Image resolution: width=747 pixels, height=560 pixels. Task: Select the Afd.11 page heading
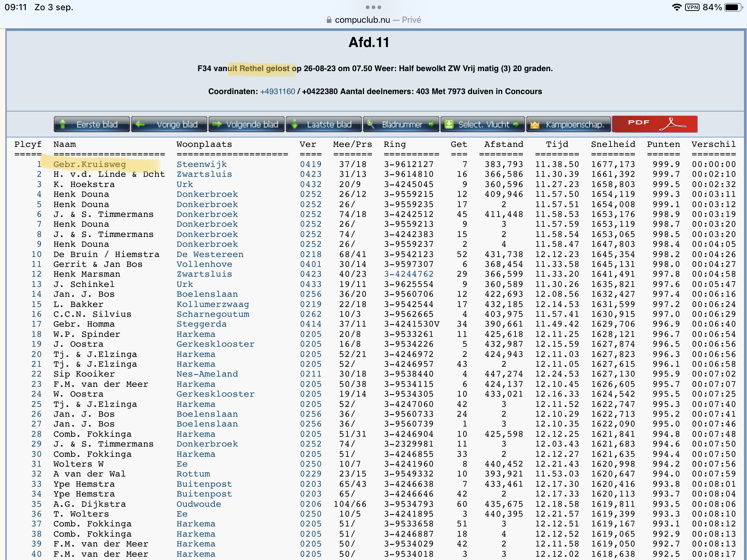369,42
